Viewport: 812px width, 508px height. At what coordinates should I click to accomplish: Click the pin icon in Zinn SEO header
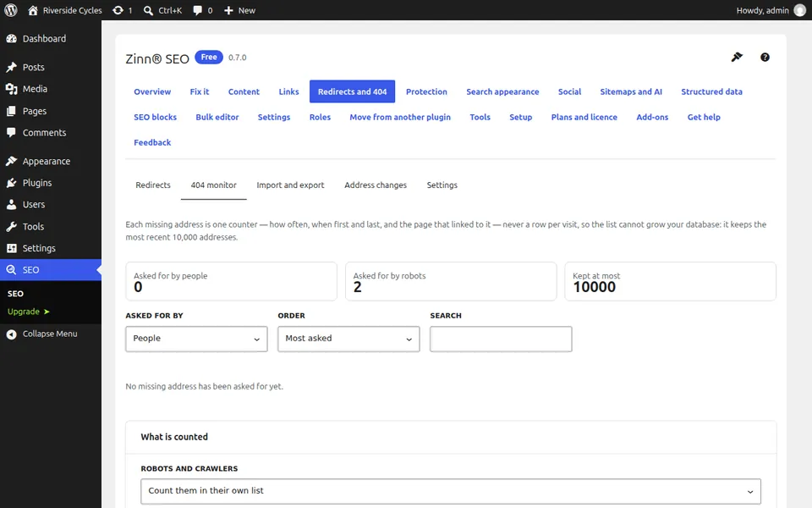coord(737,57)
